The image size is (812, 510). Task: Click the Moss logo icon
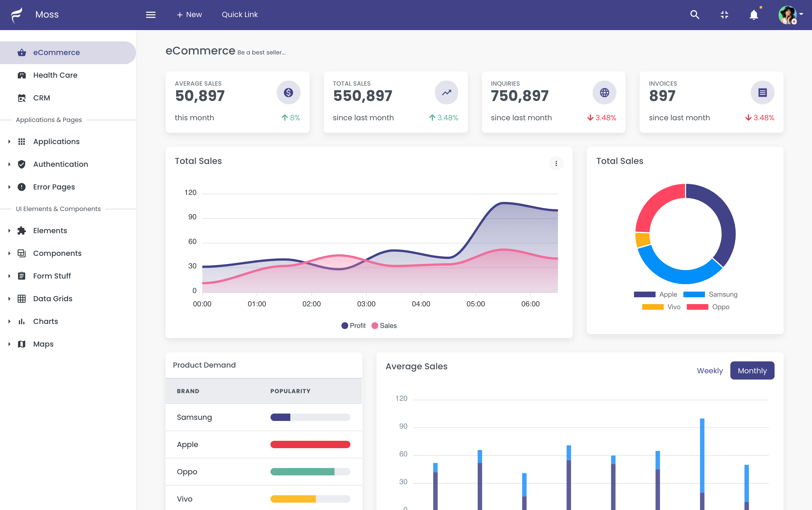point(17,15)
